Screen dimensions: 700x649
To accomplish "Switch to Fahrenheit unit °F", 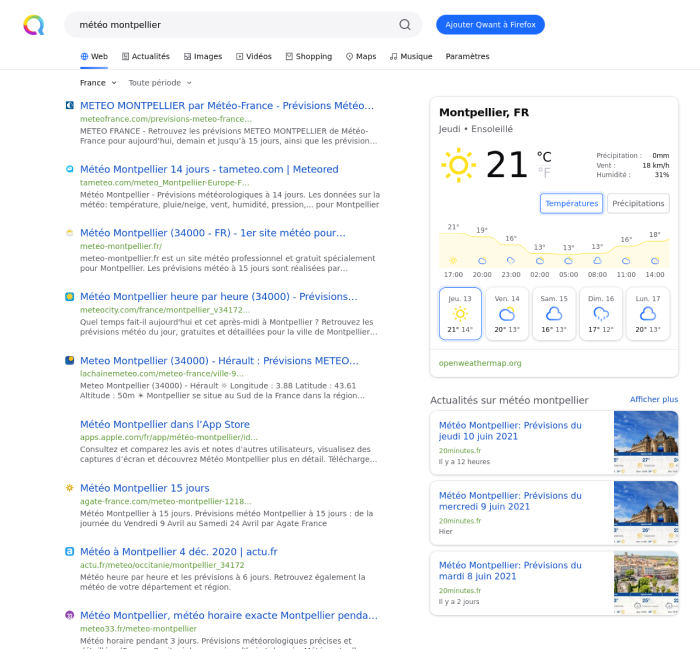I will coord(544,172).
